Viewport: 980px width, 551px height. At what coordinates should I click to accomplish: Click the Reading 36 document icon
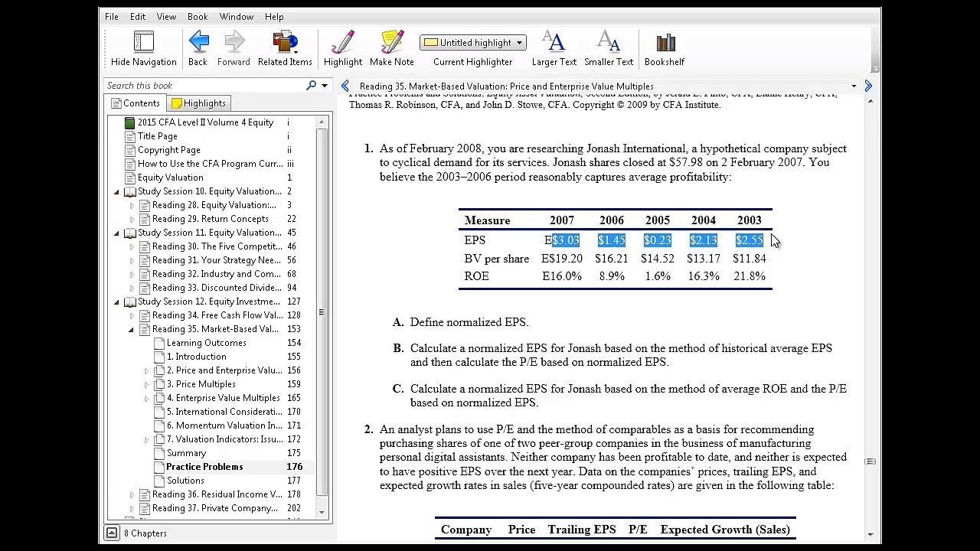144,494
